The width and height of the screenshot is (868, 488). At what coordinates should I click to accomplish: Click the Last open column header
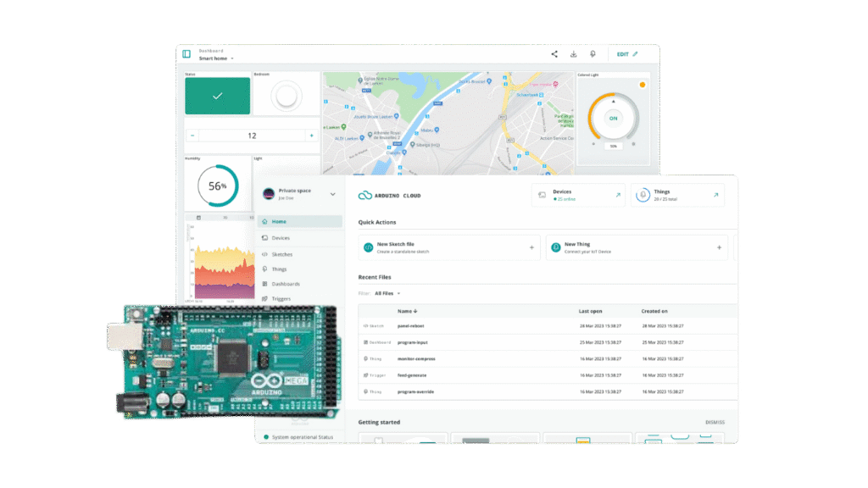[590, 312]
